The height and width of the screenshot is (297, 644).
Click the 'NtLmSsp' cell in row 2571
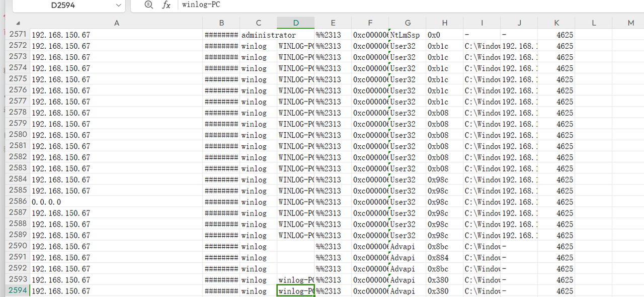coord(408,35)
